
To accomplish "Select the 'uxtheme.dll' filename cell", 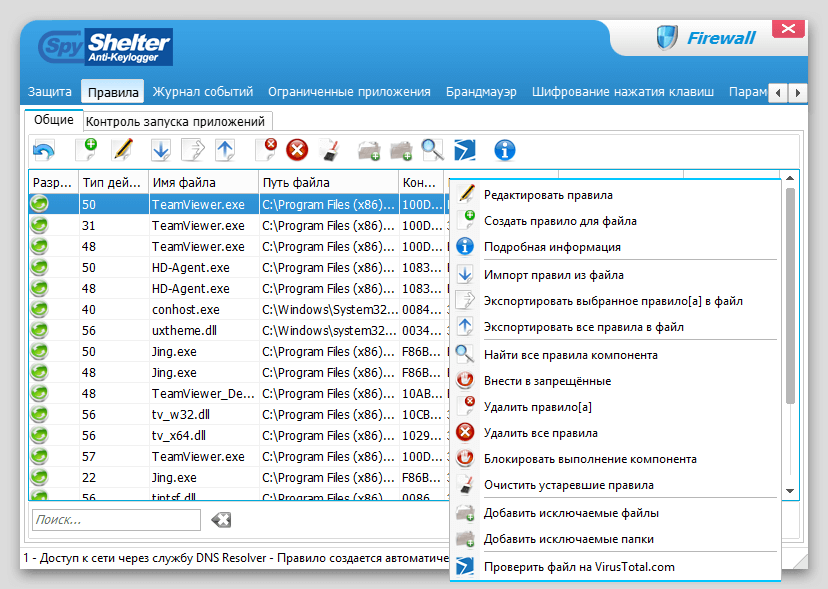I will [x=184, y=331].
